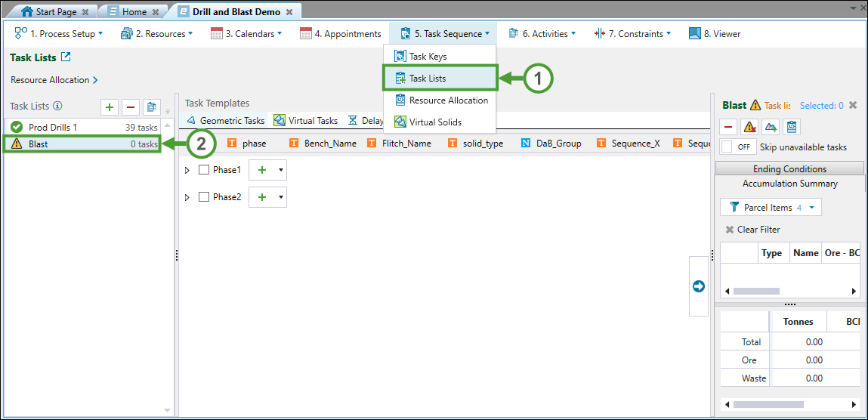Select the Blast task list row
This screenshot has height=420, width=868.
82,144
